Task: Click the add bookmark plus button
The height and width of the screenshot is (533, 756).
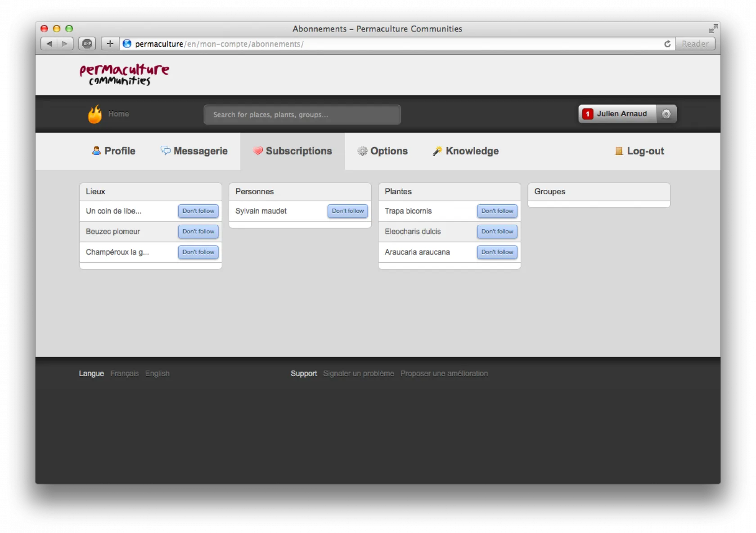Action: pos(110,44)
